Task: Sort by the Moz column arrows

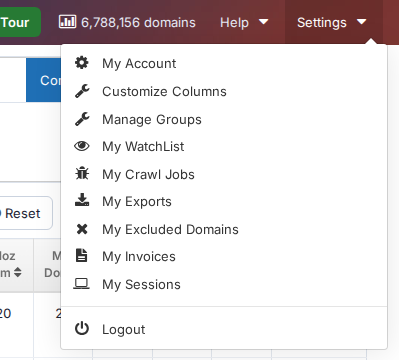Action: 18,272
